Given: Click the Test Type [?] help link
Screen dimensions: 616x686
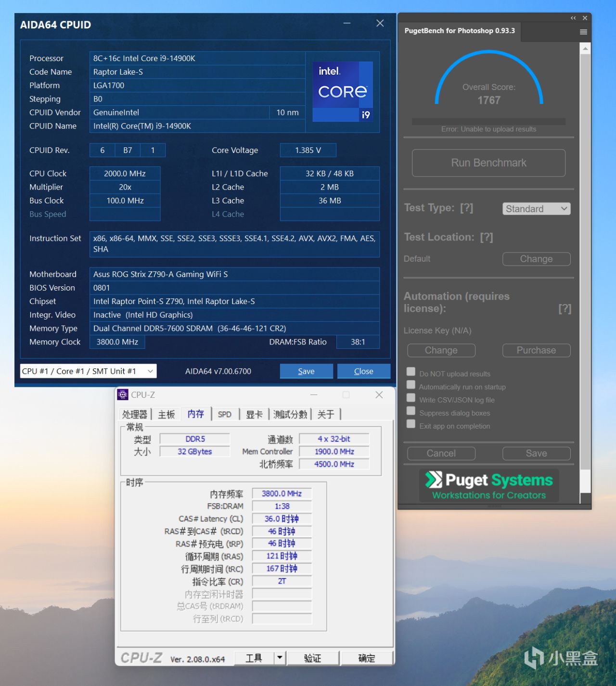Looking at the screenshot, I should coord(466,208).
